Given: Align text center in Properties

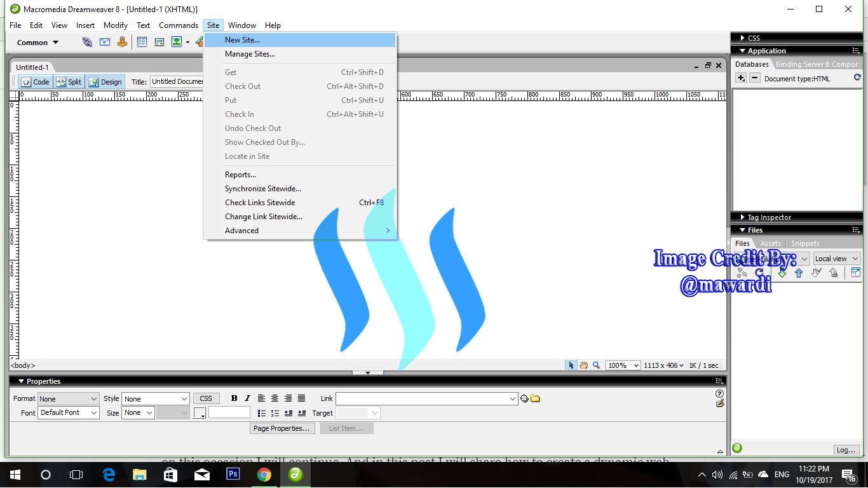Looking at the screenshot, I should 275,398.
